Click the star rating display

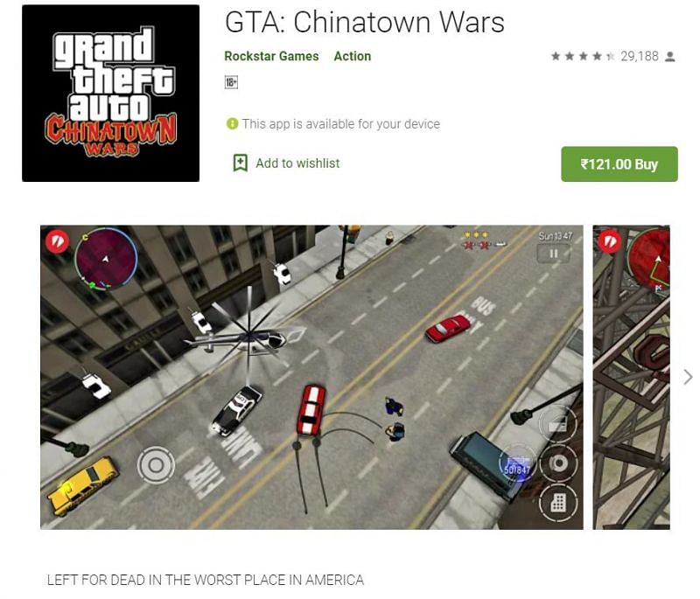pos(583,56)
